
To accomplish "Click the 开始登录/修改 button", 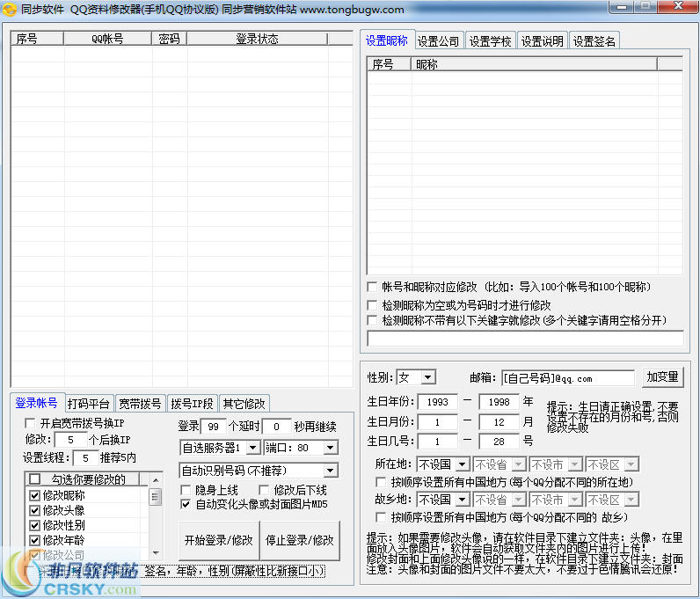I will click(219, 540).
